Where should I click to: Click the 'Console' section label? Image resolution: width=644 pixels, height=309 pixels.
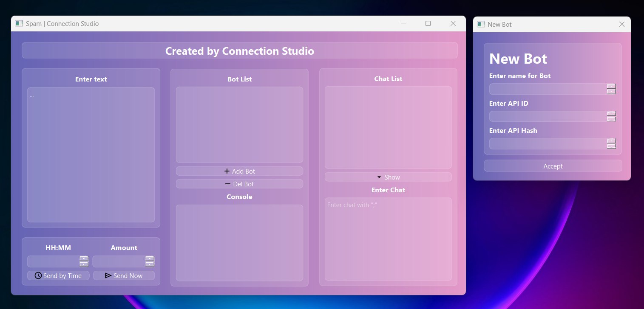click(x=239, y=197)
